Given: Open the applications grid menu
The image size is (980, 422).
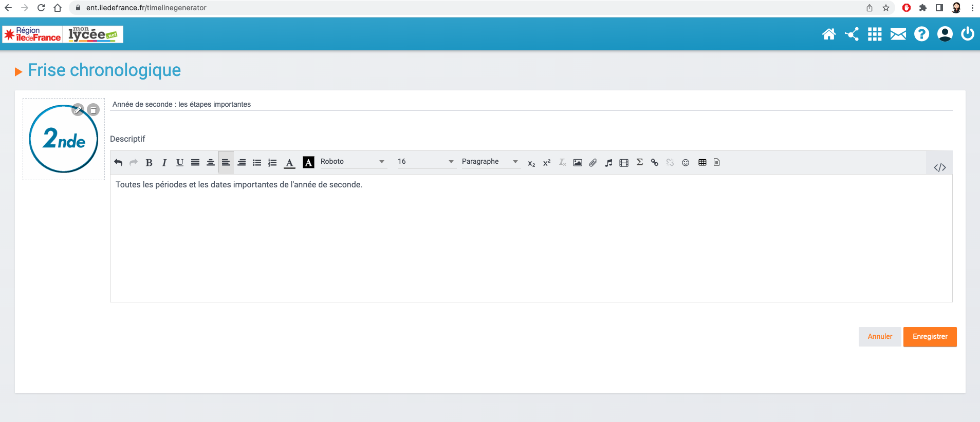Looking at the screenshot, I should [x=875, y=34].
